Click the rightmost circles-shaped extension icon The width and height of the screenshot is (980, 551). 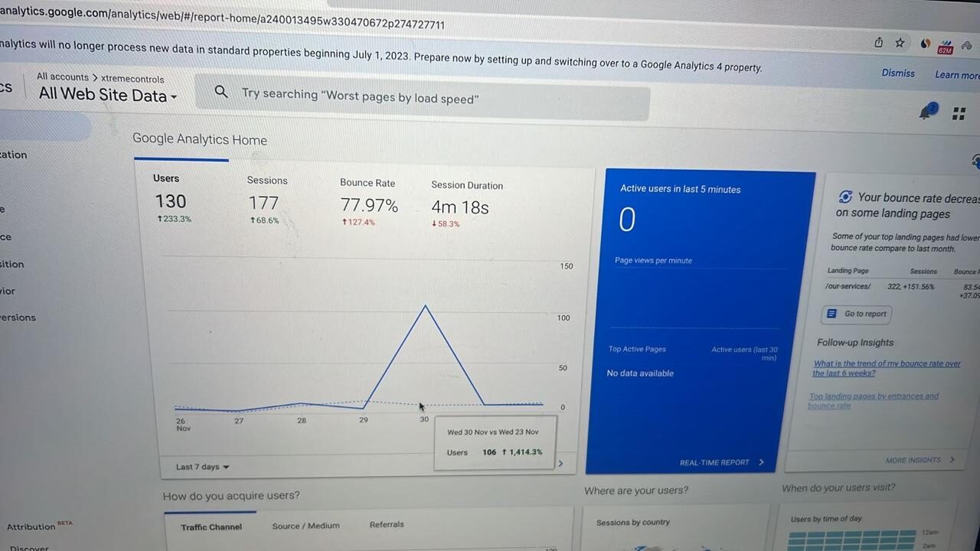[968, 47]
